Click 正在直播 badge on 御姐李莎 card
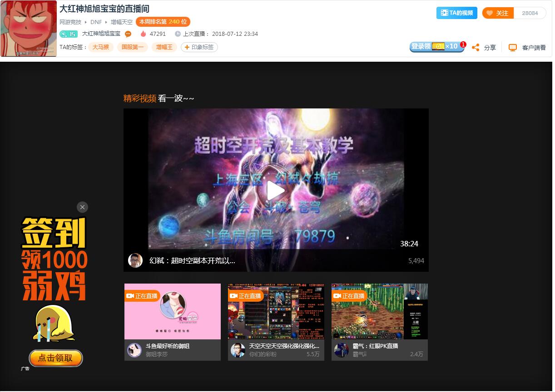The height and width of the screenshot is (392, 555). tap(142, 296)
